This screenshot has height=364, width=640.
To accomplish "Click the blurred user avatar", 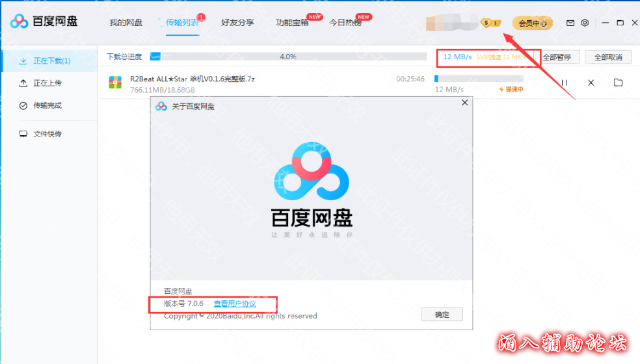I will [x=451, y=23].
